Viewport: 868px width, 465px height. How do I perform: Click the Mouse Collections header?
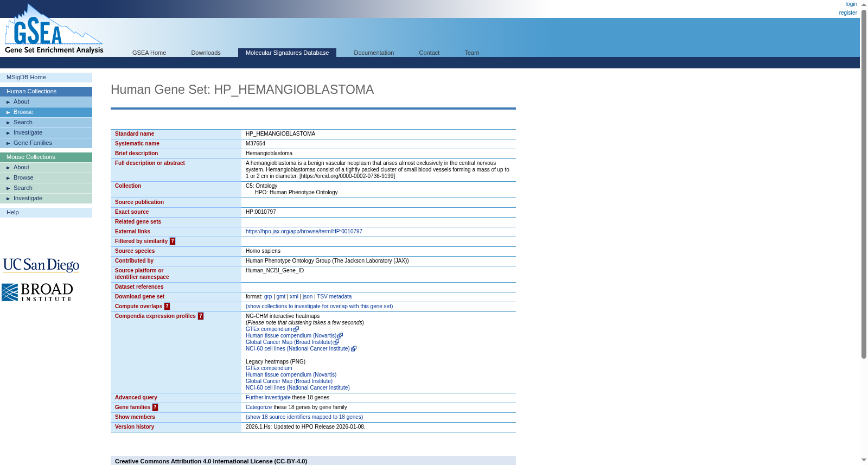pyautogui.click(x=46, y=157)
